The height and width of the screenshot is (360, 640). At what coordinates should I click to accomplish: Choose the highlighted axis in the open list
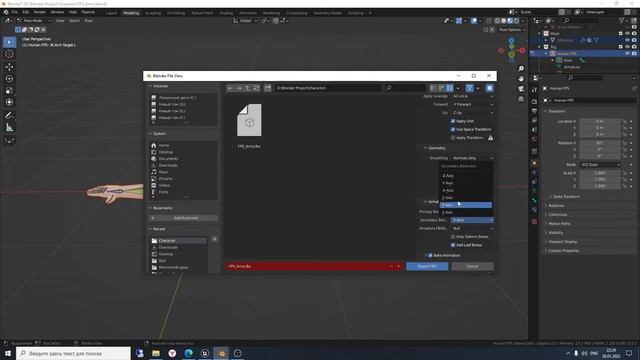pyautogui.click(x=466, y=205)
